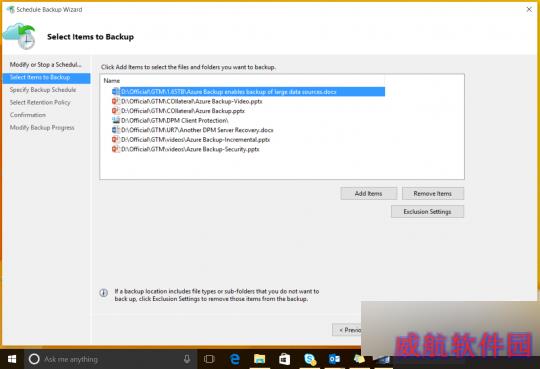
Task: Go to Specify Backup Schedule step
Action: point(43,90)
